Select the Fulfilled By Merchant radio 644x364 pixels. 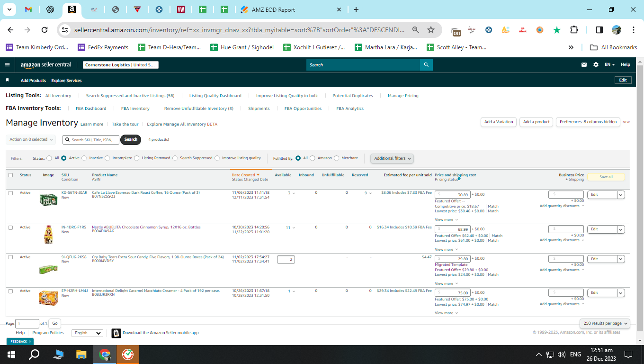pos(337,158)
